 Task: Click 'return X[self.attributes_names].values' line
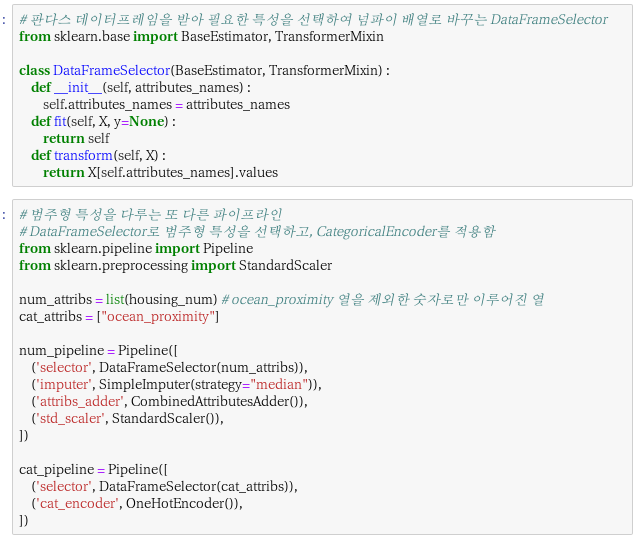(160, 172)
